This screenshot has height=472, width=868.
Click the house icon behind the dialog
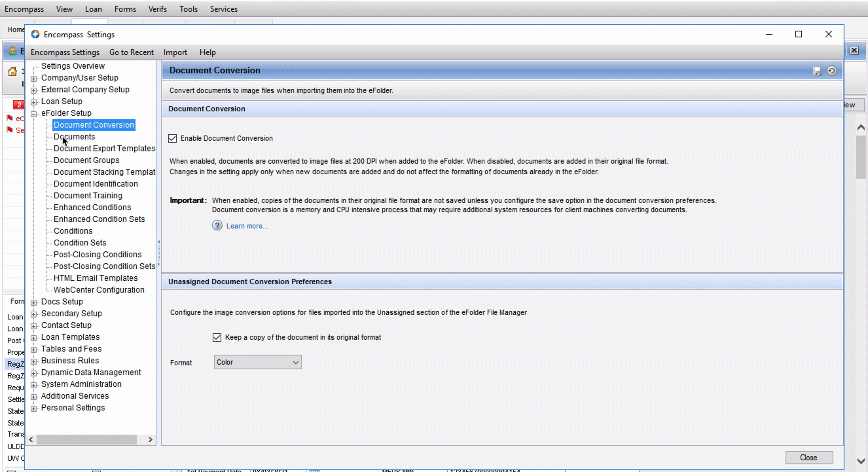tap(12, 72)
